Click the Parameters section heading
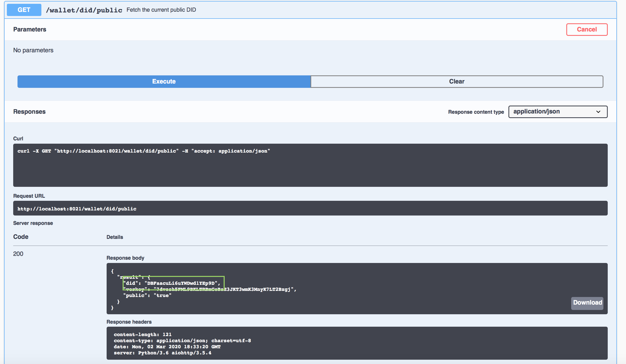626x364 pixels. 30,29
